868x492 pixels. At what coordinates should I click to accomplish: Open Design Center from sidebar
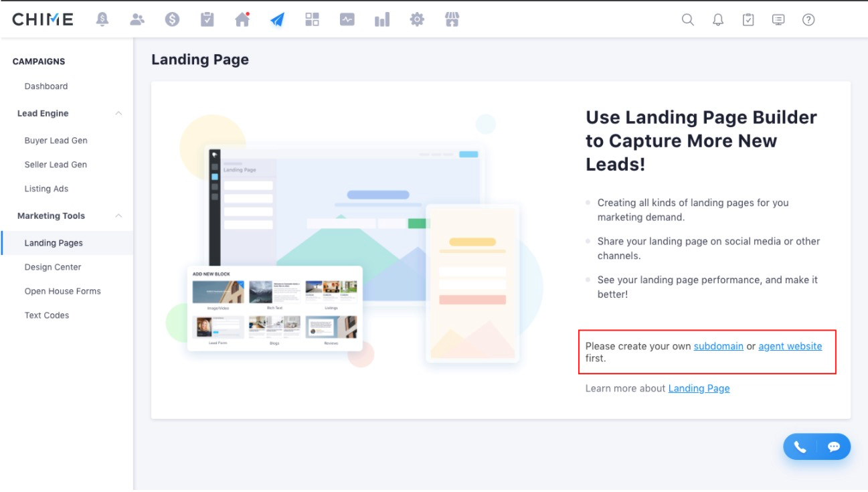[53, 267]
